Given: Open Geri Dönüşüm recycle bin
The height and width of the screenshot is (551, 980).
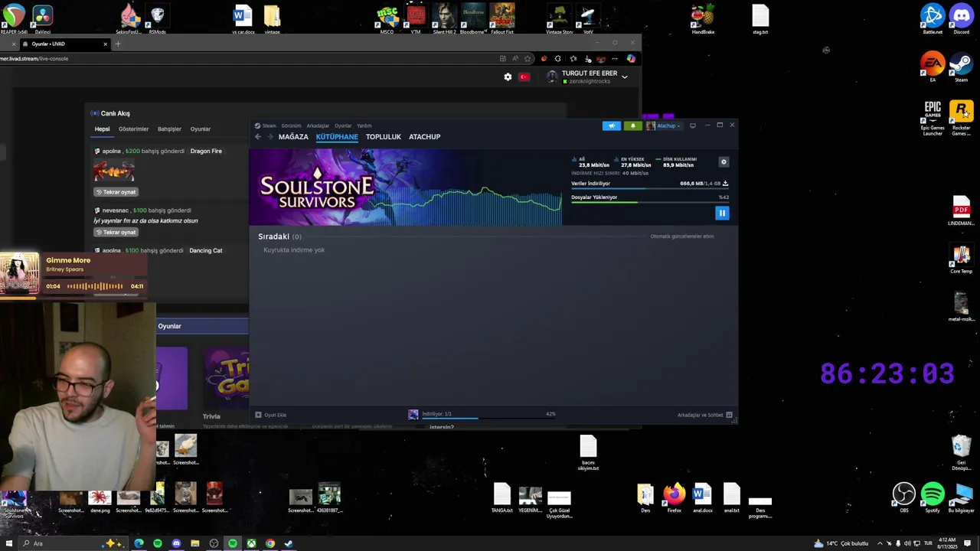Looking at the screenshot, I should click(962, 452).
